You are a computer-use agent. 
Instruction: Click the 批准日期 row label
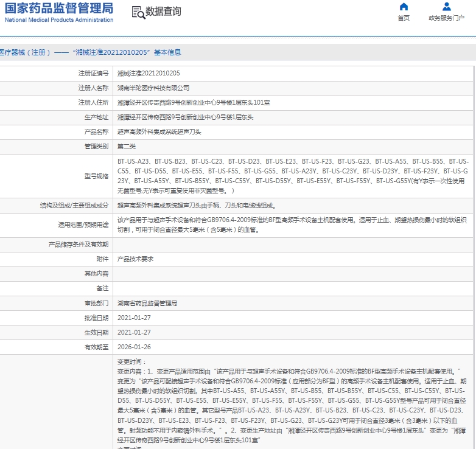pyautogui.click(x=96, y=318)
